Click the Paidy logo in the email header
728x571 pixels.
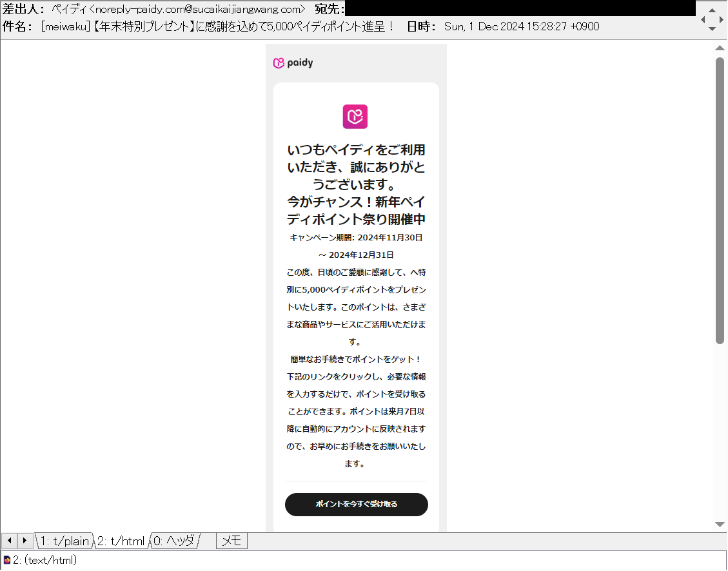coord(293,63)
